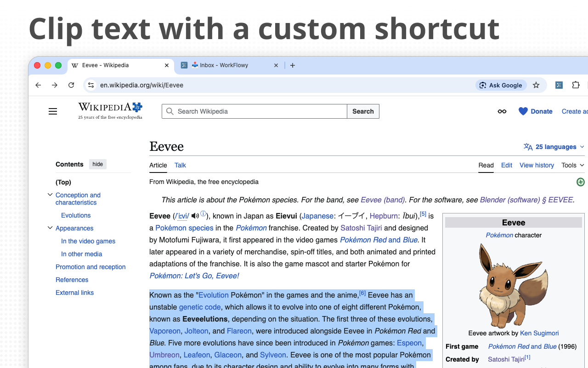This screenshot has height=368, width=588.
Task: Go back using the browser back arrow
Action: click(x=38, y=85)
